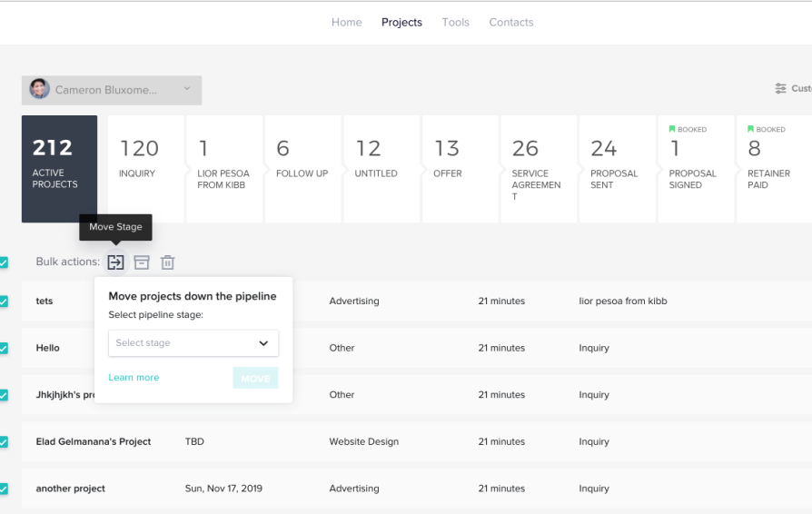Switch to the Tools tab
The image size is (812, 514).
click(x=455, y=23)
